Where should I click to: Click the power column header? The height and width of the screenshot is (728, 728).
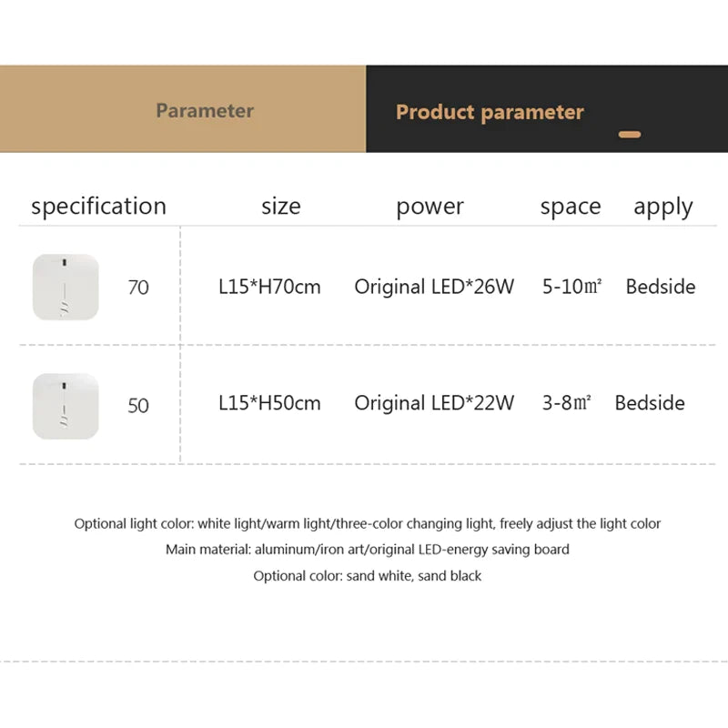(430, 207)
